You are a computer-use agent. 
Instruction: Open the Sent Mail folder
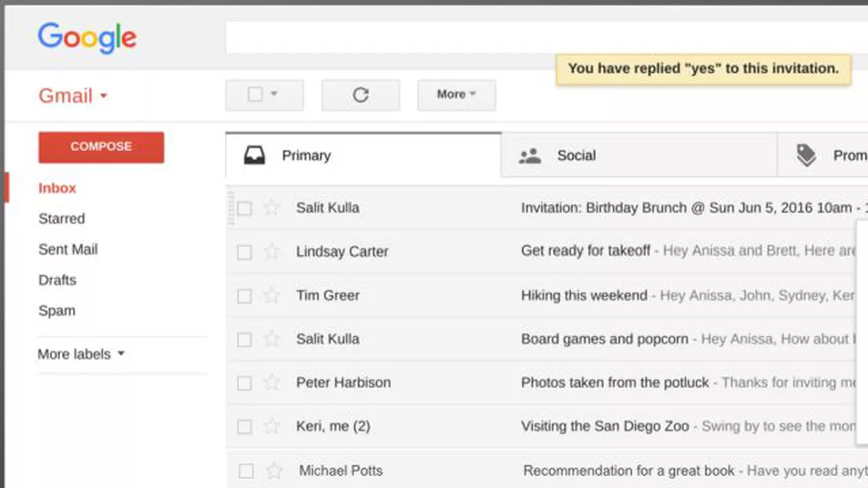coord(68,249)
